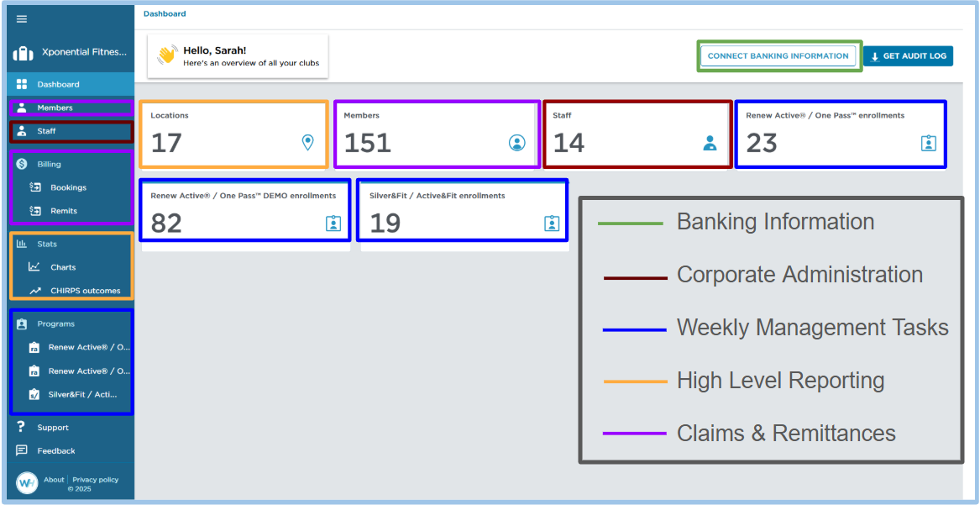The height and width of the screenshot is (505, 980).
Task: Open the Support page
Action: pos(53,428)
